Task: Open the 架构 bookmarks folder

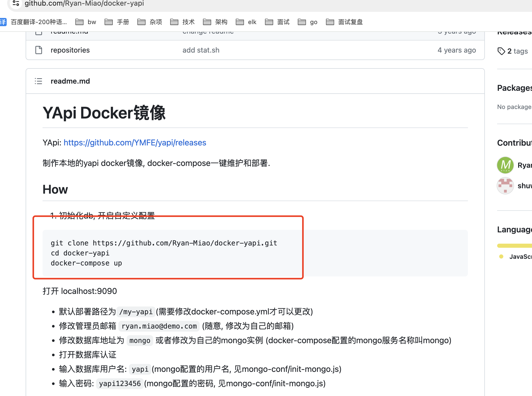Action: 215,22
